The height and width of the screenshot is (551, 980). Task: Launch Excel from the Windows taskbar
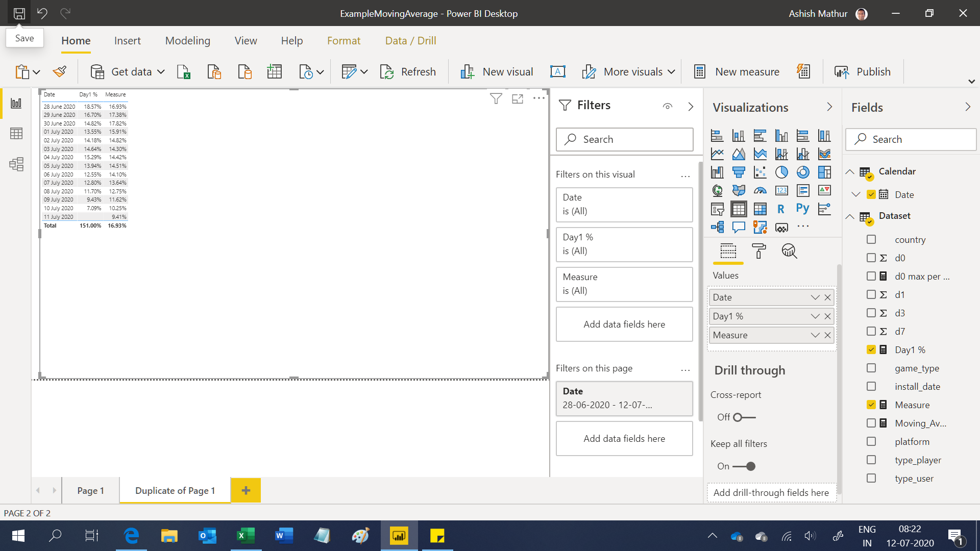[x=246, y=536]
